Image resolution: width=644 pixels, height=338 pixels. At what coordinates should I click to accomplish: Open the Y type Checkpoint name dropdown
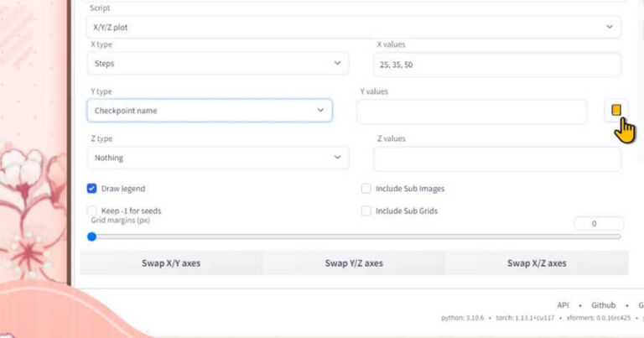coord(209,111)
